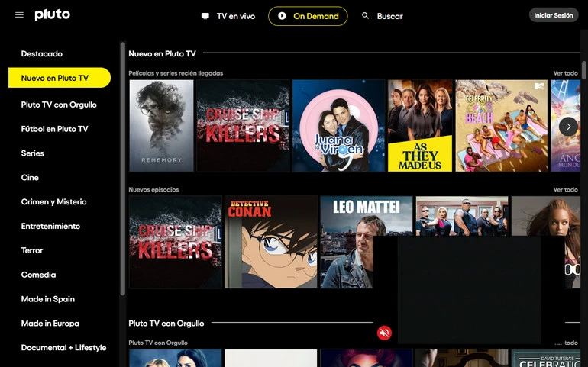Open the police officers show thumbnail
Image resolution: width=588 pixels, height=367 pixels.
[462, 216]
